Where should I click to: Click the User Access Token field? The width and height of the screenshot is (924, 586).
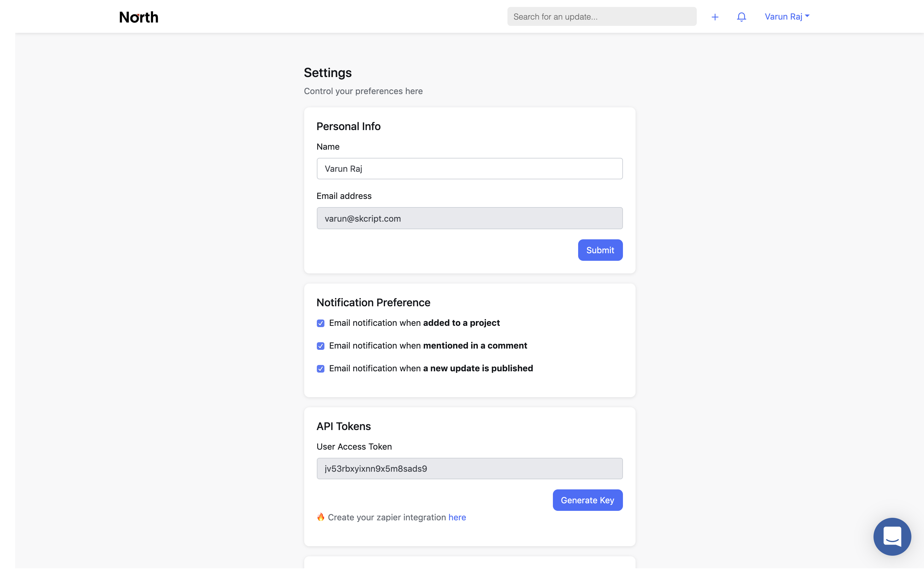[x=470, y=468]
